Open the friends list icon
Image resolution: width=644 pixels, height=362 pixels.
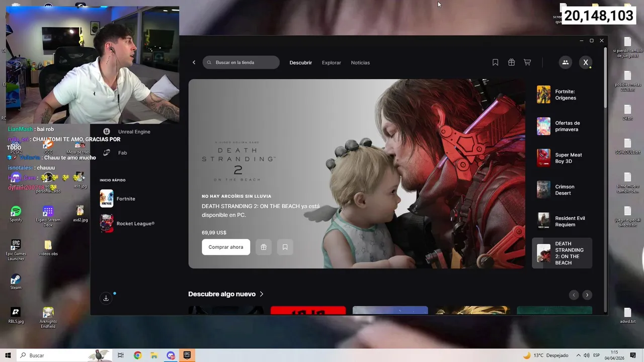tap(566, 62)
